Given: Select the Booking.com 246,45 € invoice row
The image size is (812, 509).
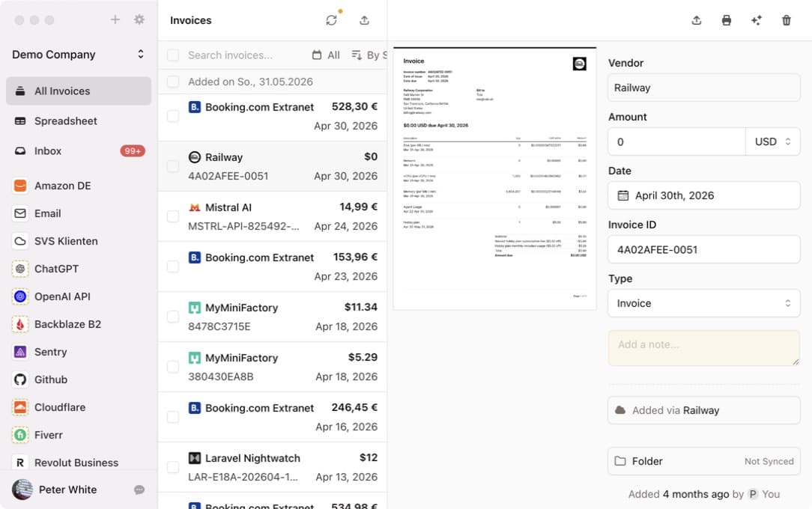Looking at the screenshot, I should tap(273, 417).
